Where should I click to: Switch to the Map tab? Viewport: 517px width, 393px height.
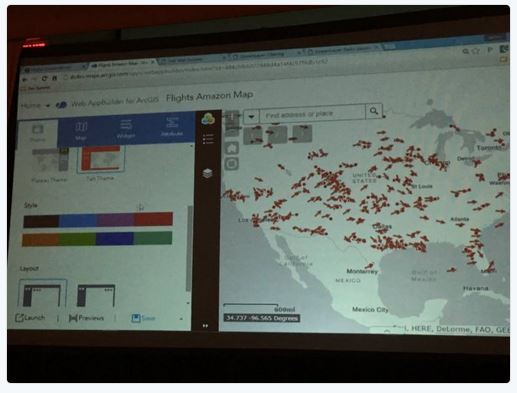coord(81,130)
